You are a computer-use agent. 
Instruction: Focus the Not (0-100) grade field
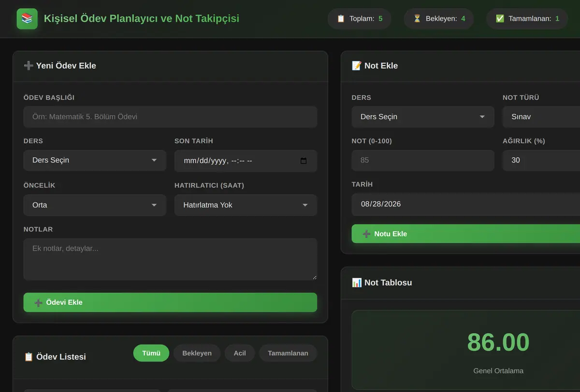pyautogui.click(x=423, y=160)
